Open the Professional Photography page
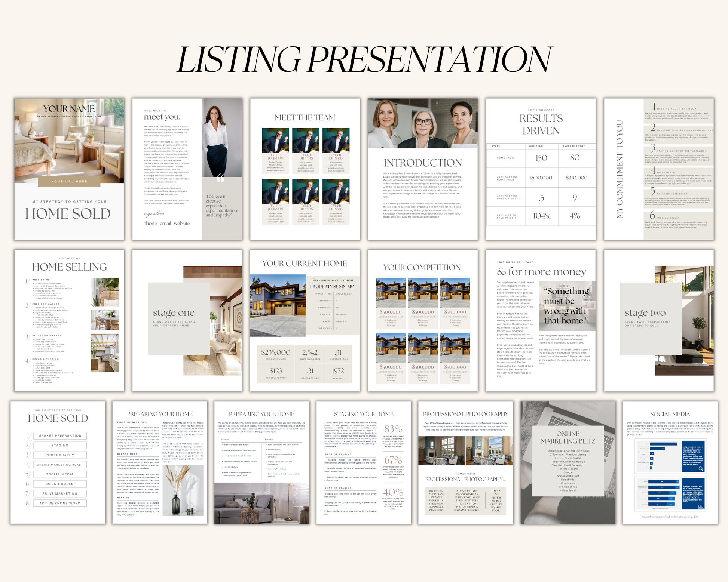The height and width of the screenshot is (582, 728). (x=465, y=462)
